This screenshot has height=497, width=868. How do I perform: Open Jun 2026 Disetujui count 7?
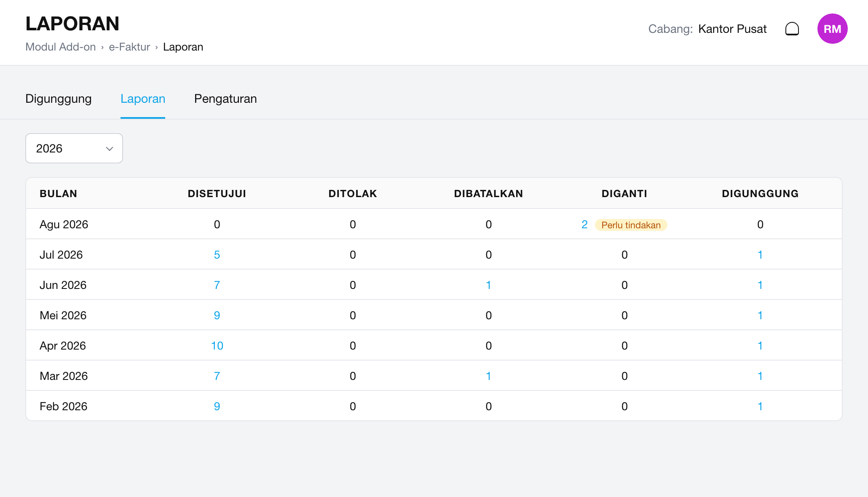click(x=217, y=285)
